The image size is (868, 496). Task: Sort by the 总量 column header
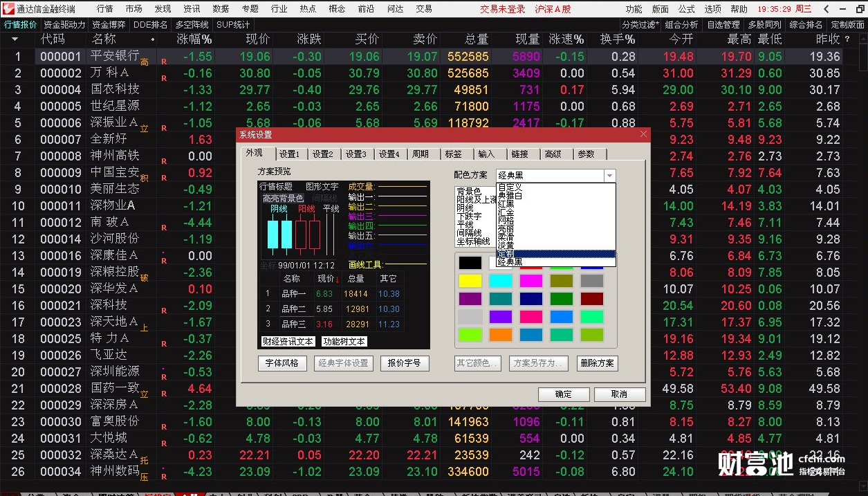coord(477,39)
